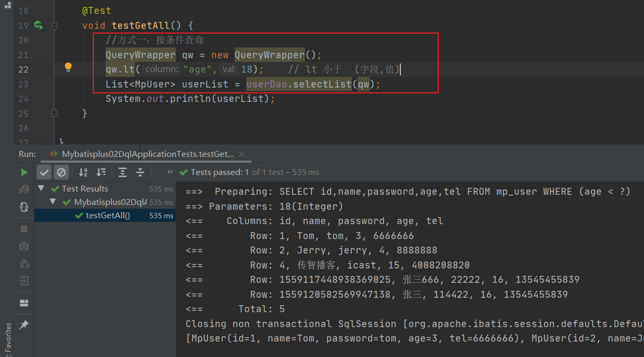Select testGetAll() in the test tree
The width and height of the screenshot is (644, 357).
click(108, 216)
